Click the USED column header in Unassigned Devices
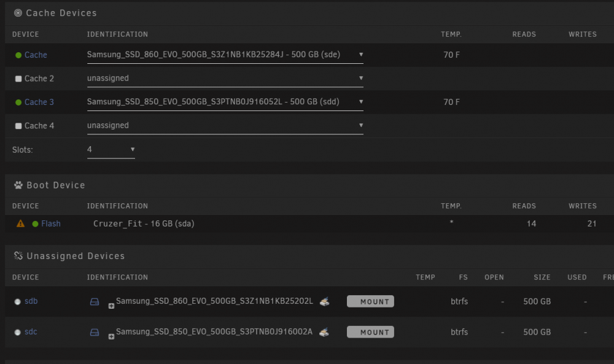The width and height of the screenshot is (614, 364). (x=577, y=277)
